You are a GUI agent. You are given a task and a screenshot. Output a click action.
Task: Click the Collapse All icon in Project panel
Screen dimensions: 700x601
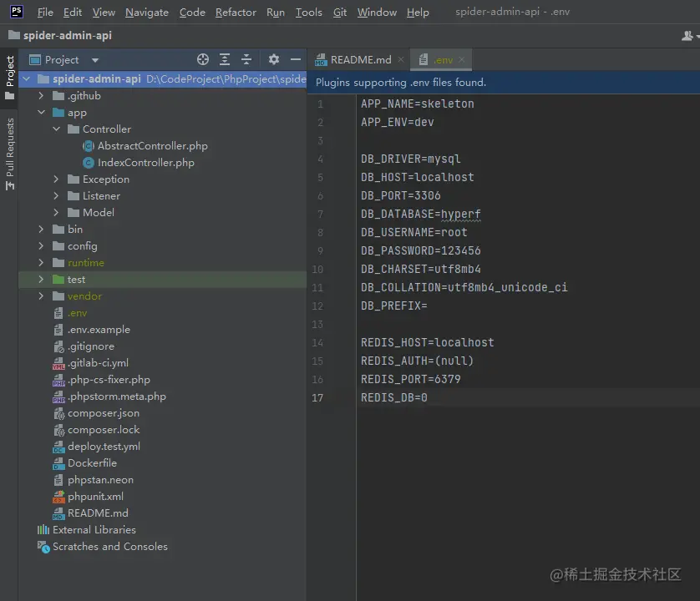[246, 59]
